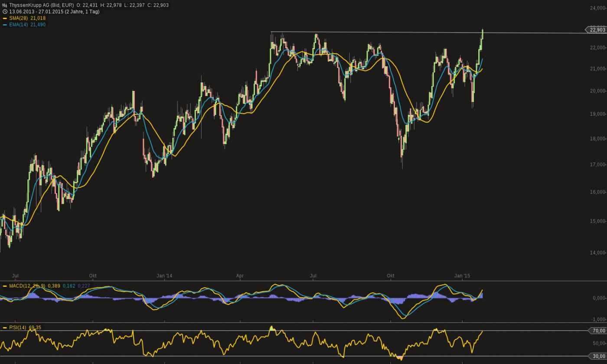Image resolution: width=607 pixels, height=364 pixels.
Task: Click the RSI 50,00 axis label
Action: [x=599, y=343]
